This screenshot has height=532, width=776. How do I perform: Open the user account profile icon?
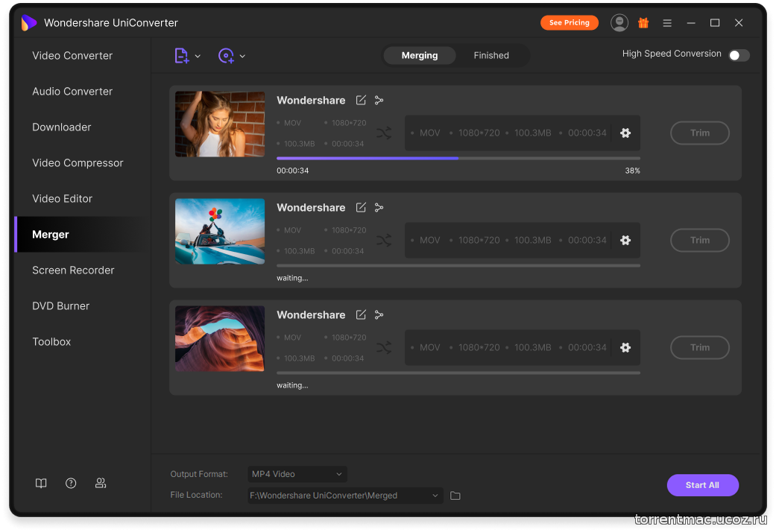(x=619, y=23)
